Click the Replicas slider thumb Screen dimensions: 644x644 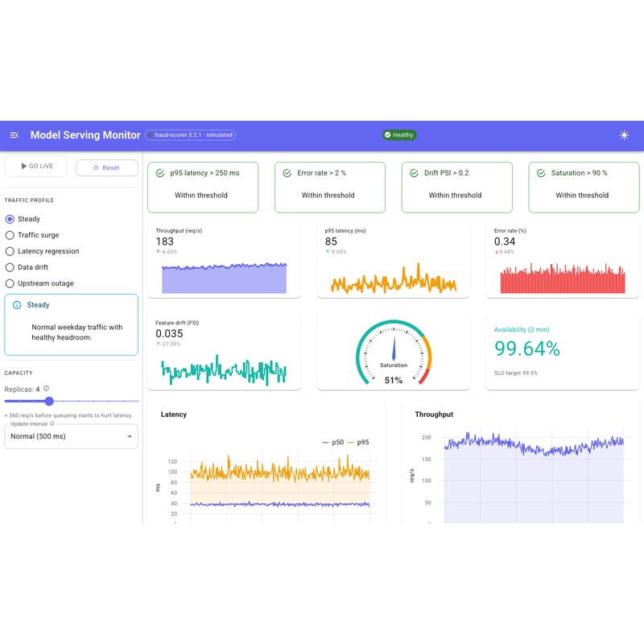49,401
